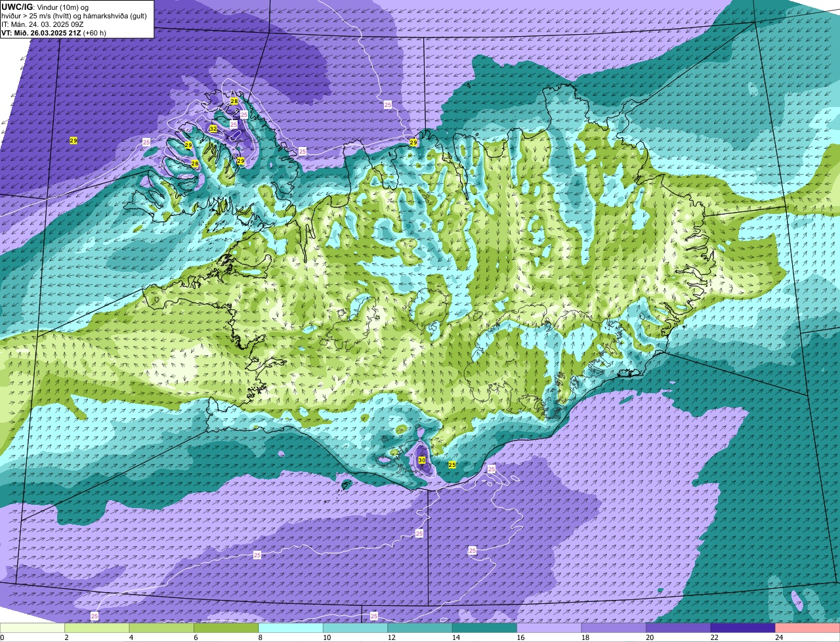This screenshot has width=840, height=642.
Task: Select the 2–4 m/s legend color swatch
Action: (x=97, y=628)
